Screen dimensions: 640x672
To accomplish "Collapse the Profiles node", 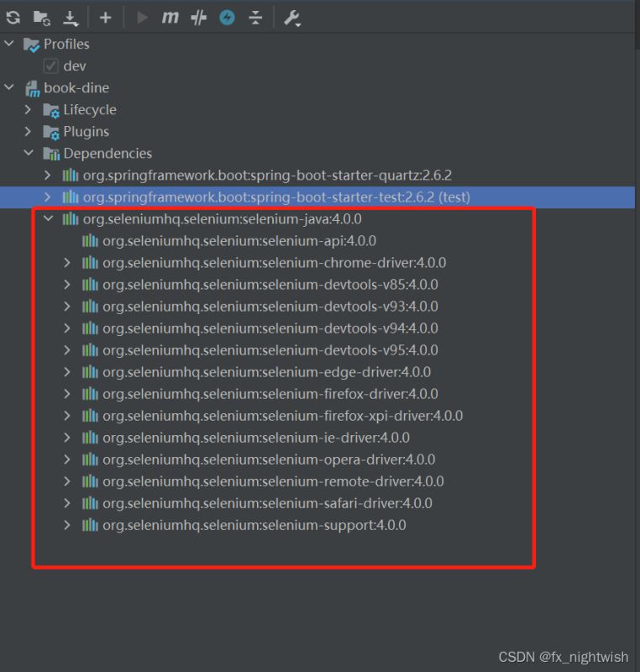I will click(x=9, y=44).
